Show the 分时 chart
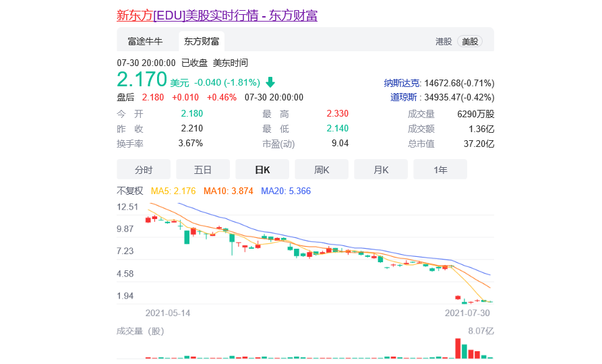The height and width of the screenshot is (364, 602). (x=144, y=169)
